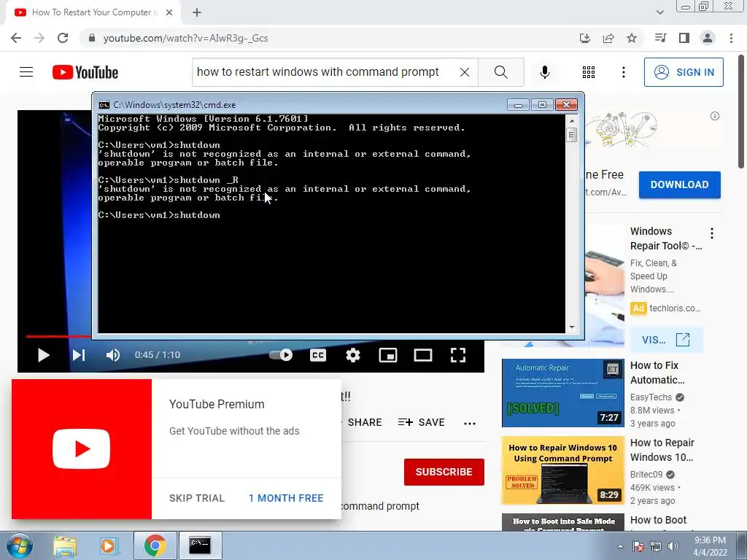Click the red video progress bar
Image resolution: width=747 pixels, height=560 pixels.
point(58,337)
